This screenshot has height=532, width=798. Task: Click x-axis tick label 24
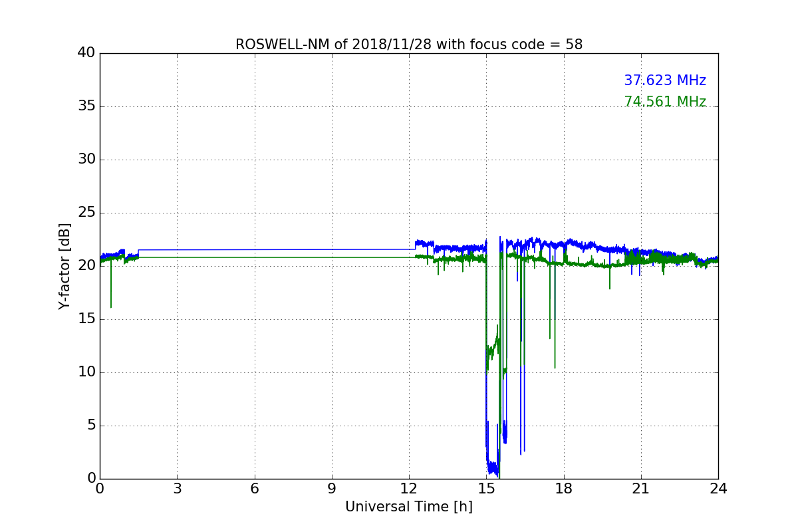click(x=718, y=489)
